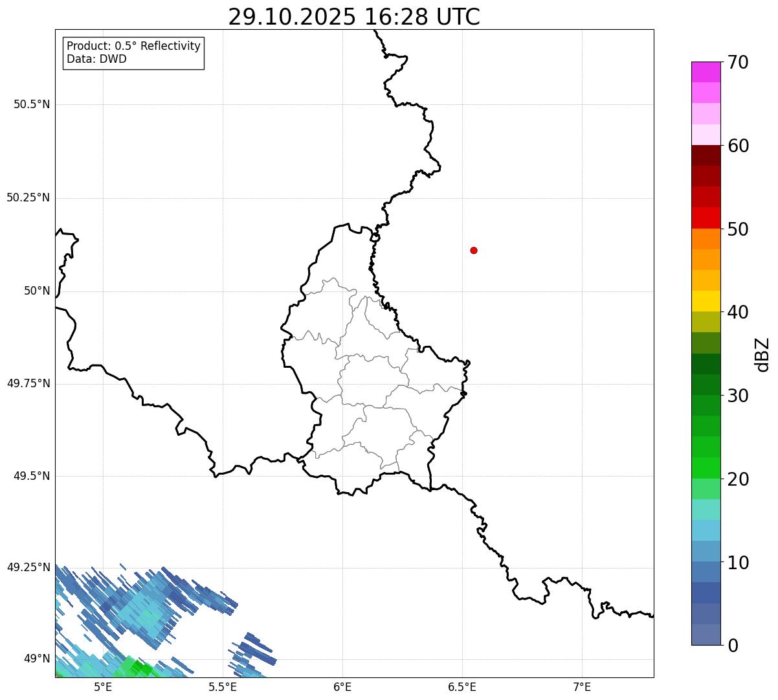The height and width of the screenshot is (700, 778).
Task: Click the 50.25°N latitude label
Action: pyautogui.click(x=28, y=198)
